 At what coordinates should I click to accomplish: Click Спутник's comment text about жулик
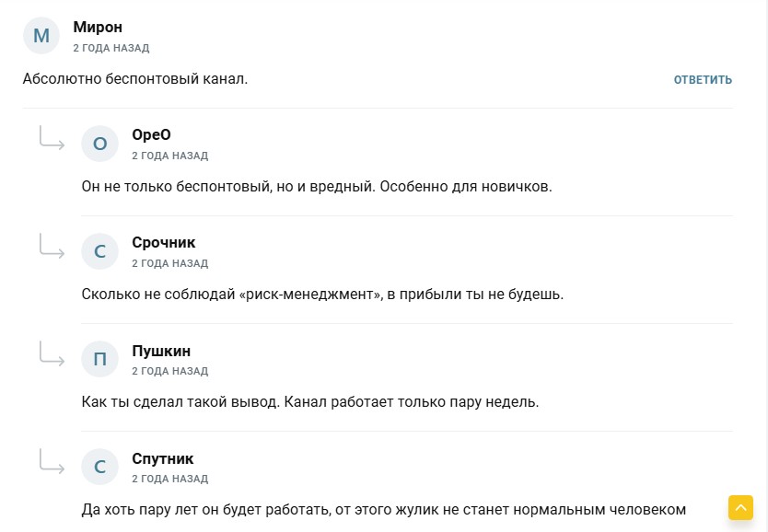[383, 510]
